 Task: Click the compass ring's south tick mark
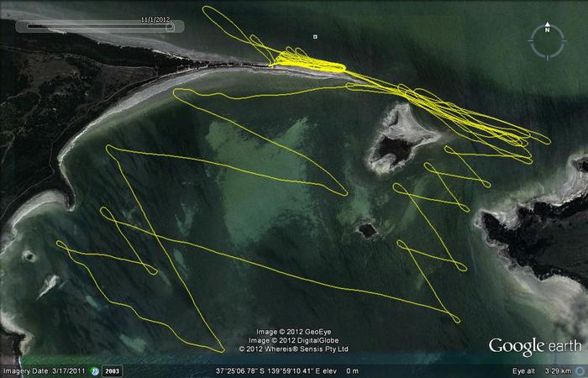[x=547, y=58]
